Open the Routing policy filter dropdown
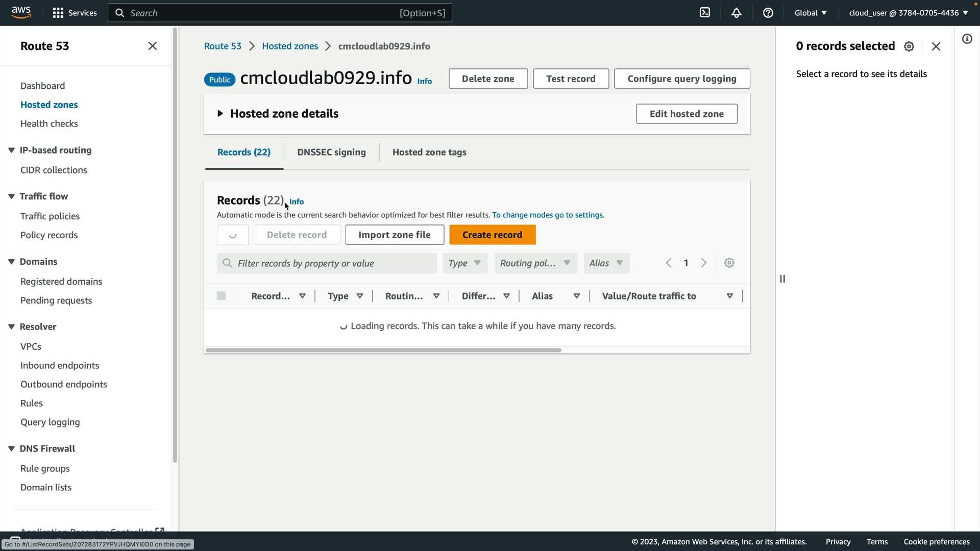The image size is (980, 551). pyautogui.click(x=535, y=263)
